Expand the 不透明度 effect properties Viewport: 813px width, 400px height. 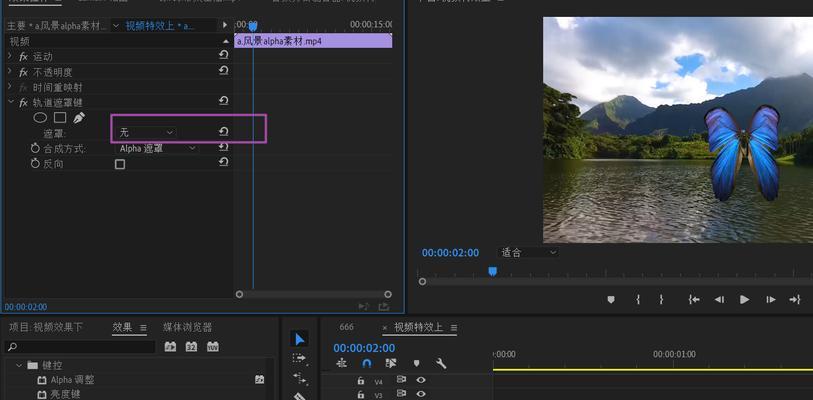pyautogui.click(x=10, y=71)
